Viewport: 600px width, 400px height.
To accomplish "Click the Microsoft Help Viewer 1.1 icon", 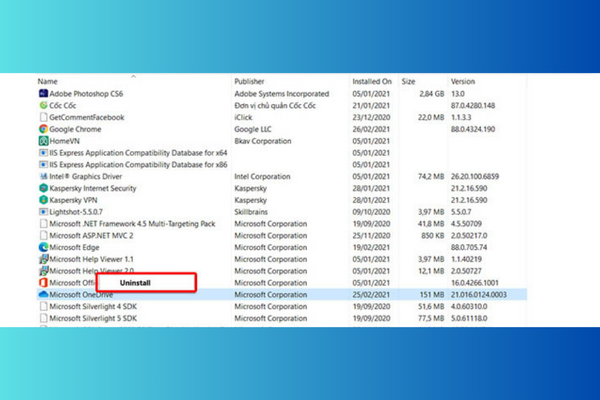I will [x=43, y=259].
